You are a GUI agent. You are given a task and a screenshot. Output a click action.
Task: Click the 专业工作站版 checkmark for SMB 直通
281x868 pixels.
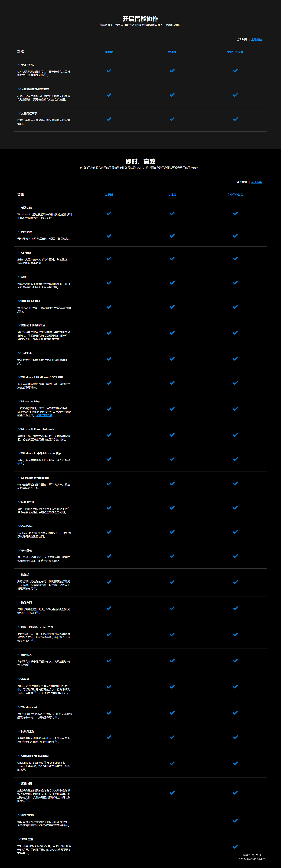click(x=236, y=846)
